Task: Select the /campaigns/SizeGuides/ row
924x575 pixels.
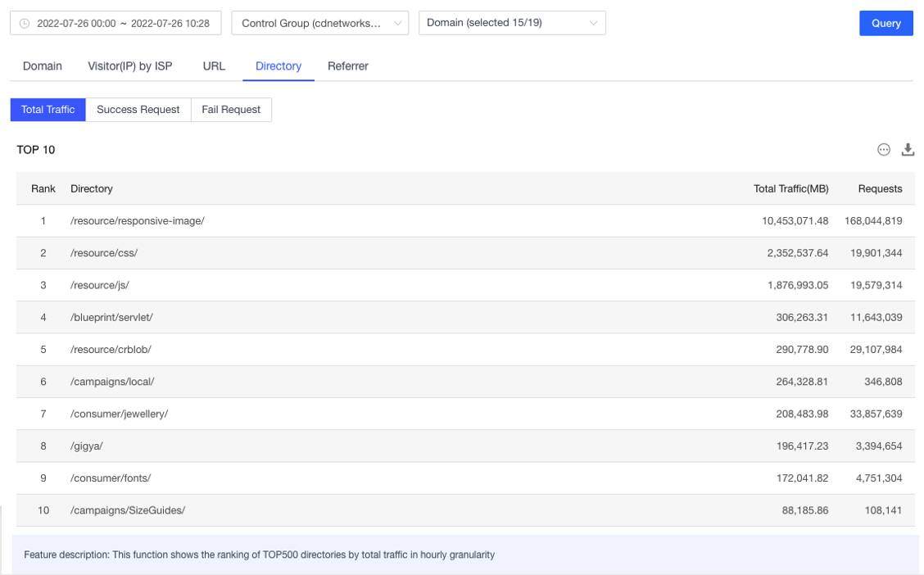Action: pyautogui.click(x=127, y=509)
